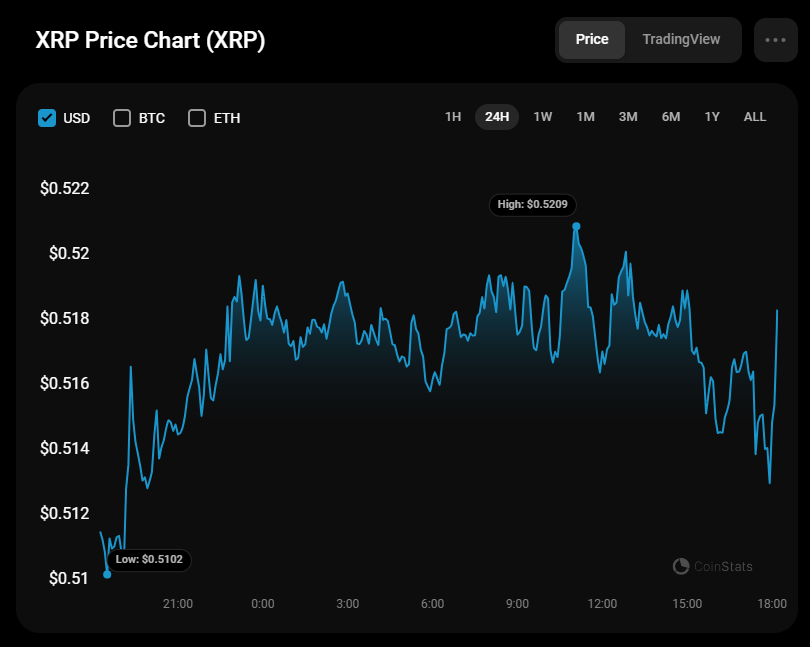810x647 pixels.
Task: Click the CoinStats logo watermark
Action: [x=713, y=567]
